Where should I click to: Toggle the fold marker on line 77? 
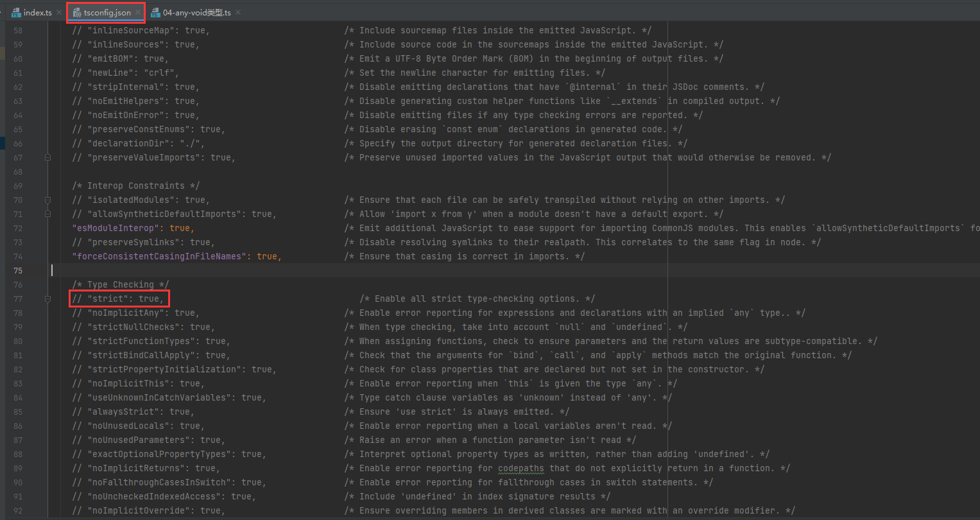(47, 299)
